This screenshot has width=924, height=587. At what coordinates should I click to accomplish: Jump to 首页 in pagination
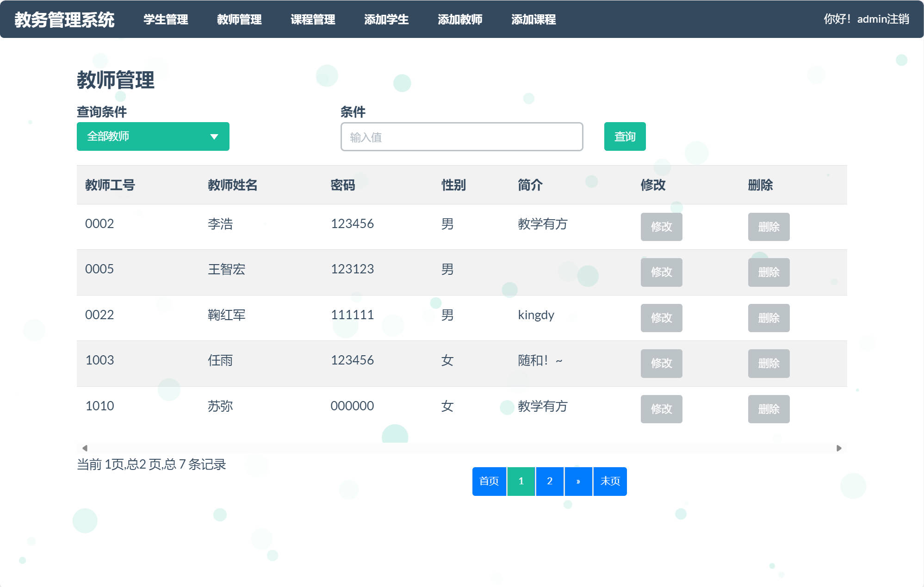click(x=489, y=481)
